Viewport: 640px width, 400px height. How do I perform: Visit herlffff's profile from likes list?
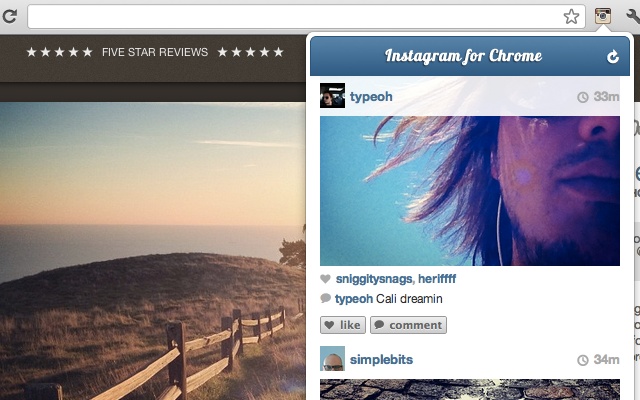(x=437, y=279)
